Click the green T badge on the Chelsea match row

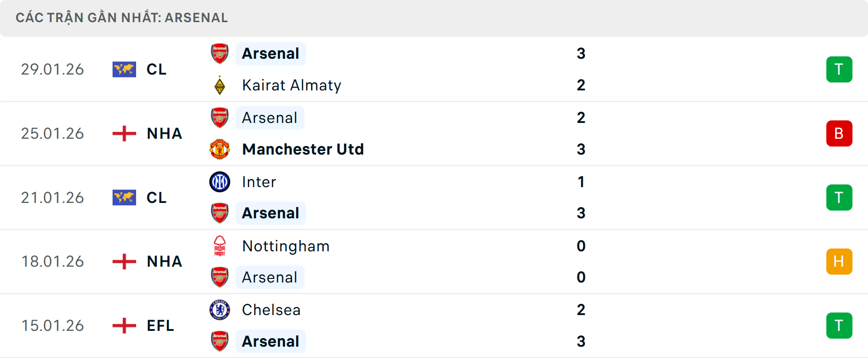840,325
